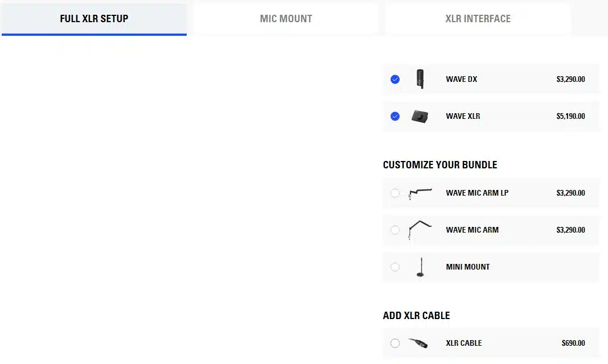Click the Mini Mount label text

[467, 267]
